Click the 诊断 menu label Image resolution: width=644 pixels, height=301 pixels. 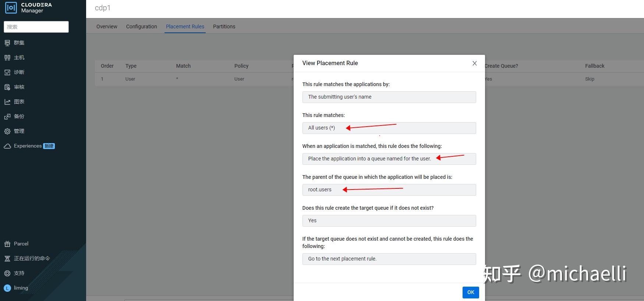tap(19, 72)
